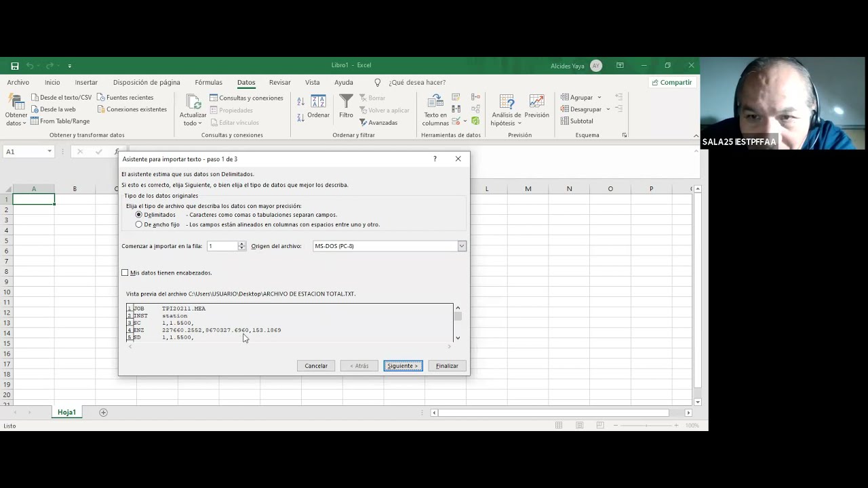868x488 pixels.
Task: Click the worksheet horizontal scrollbar
Action: (x=553, y=412)
